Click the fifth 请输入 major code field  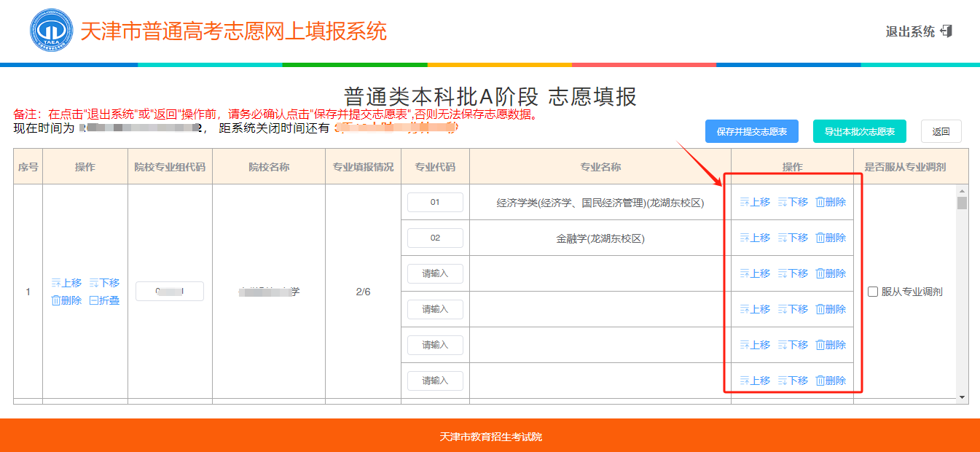coord(435,345)
